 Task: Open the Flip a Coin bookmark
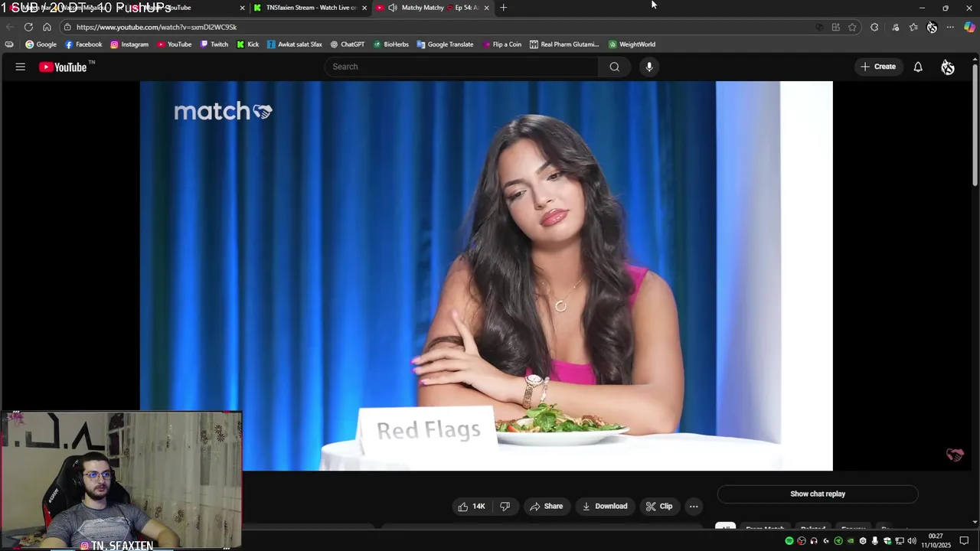[x=501, y=44]
